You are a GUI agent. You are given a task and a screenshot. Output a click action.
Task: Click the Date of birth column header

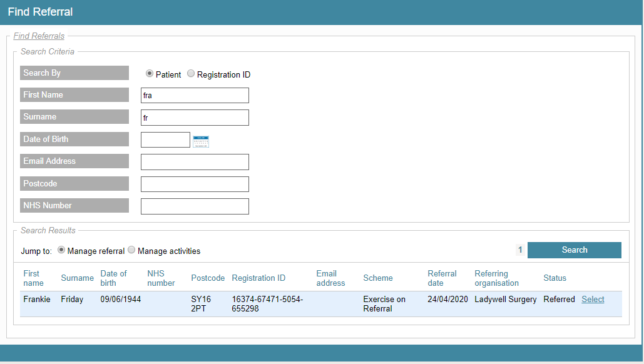tap(114, 278)
